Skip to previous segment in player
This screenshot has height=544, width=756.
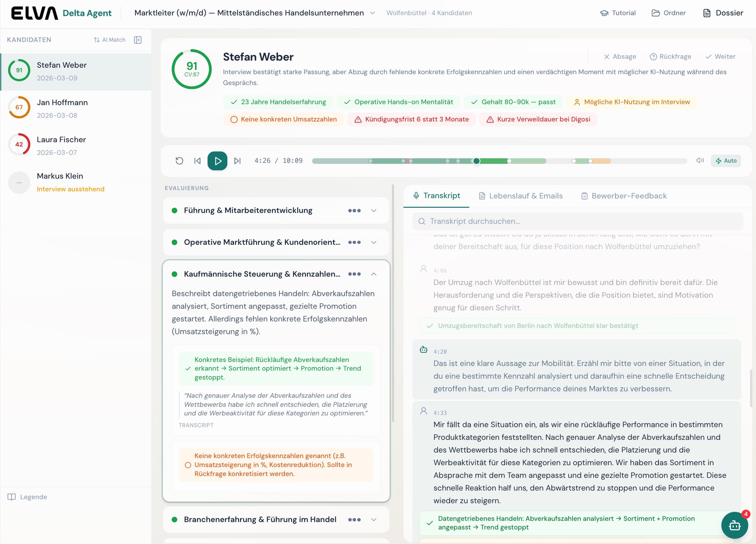(197, 161)
